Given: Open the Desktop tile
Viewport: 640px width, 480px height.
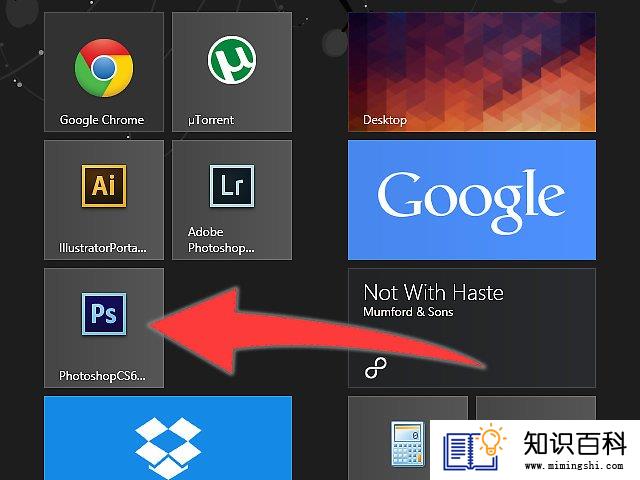Looking at the screenshot, I should [x=472, y=72].
